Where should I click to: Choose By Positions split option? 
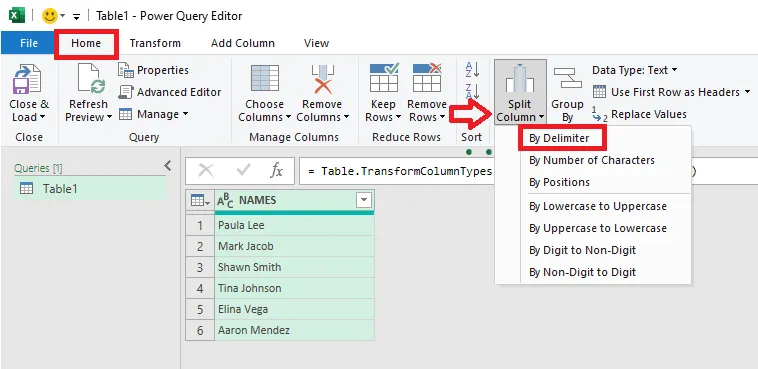pyautogui.click(x=559, y=182)
